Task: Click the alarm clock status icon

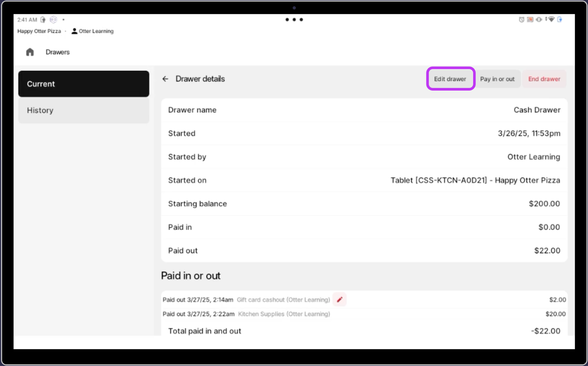Action: tap(521, 19)
